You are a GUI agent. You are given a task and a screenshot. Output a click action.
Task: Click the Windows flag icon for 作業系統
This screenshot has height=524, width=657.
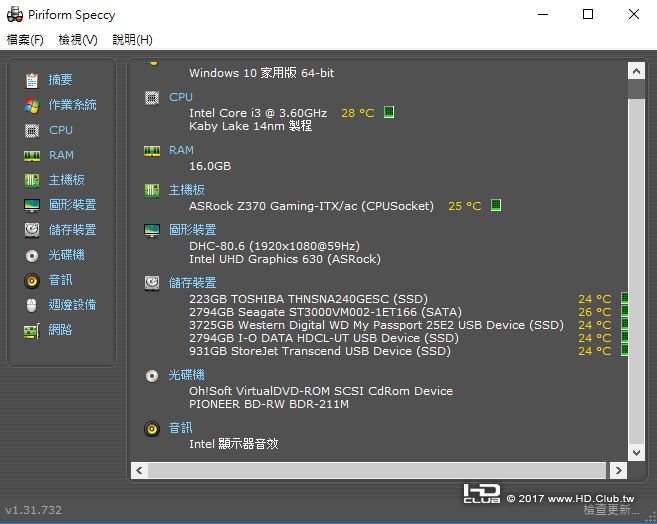[x=32, y=106]
